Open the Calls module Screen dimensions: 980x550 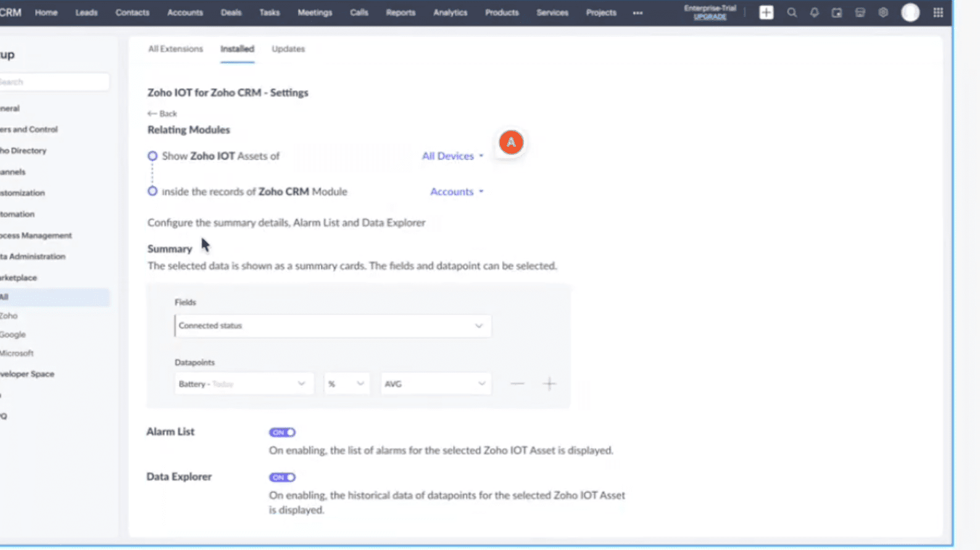[359, 12]
